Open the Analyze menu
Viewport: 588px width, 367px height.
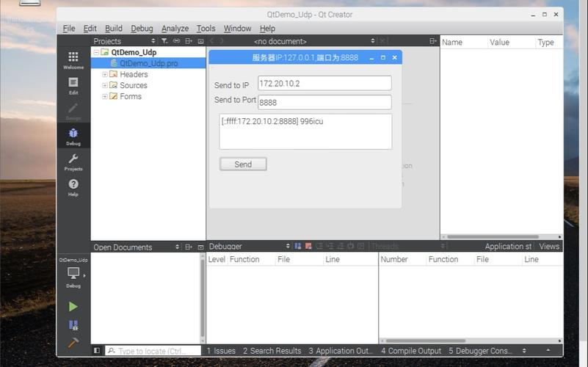175,29
